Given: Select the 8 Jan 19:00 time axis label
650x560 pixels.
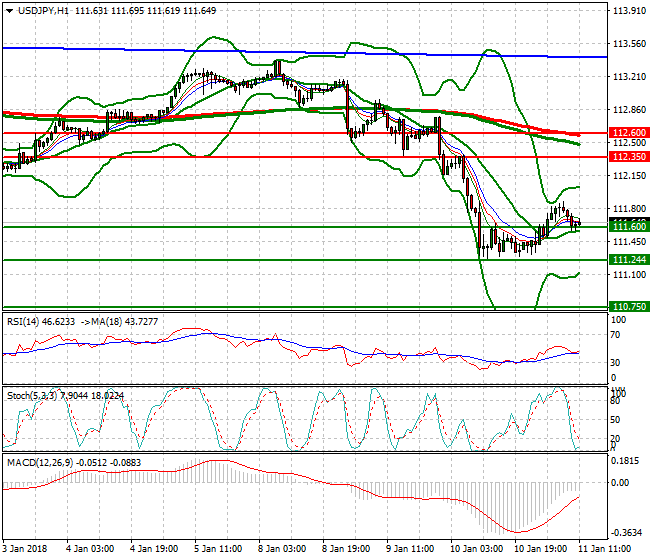Looking at the screenshot, I should (x=346, y=549).
